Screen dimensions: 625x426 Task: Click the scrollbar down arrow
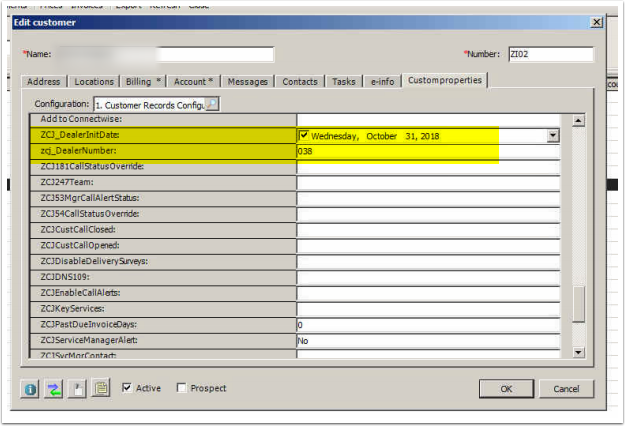578,352
